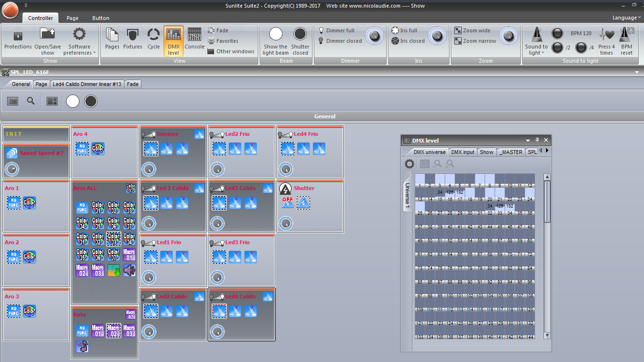Open quick access toolbar dropdown arrow
644x362 pixels.
(x=26, y=6)
